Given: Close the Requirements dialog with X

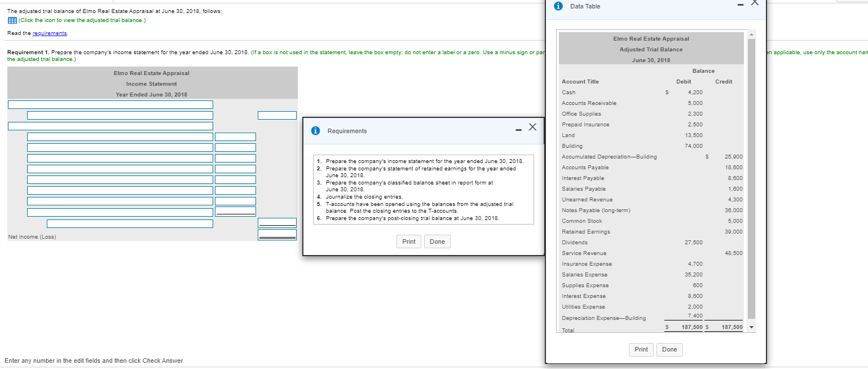Looking at the screenshot, I should (532, 126).
